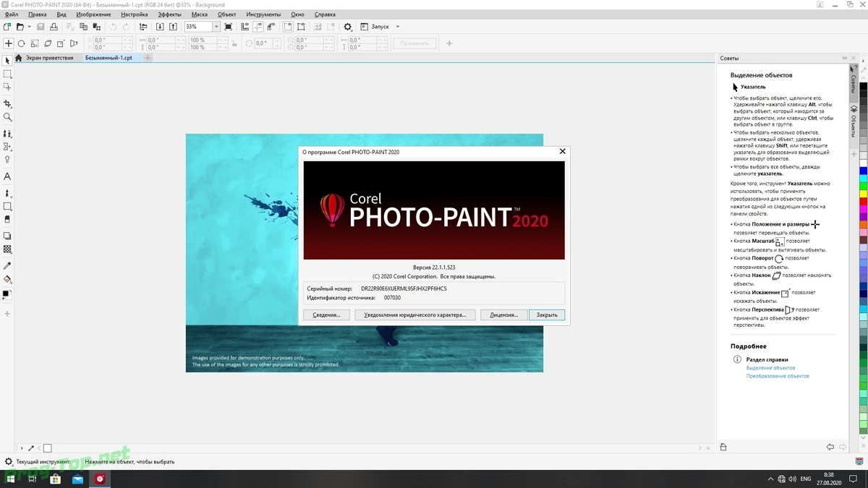Click the Лицензия... button
Viewport: 868px width, 488px height.
(x=503, y=315)
